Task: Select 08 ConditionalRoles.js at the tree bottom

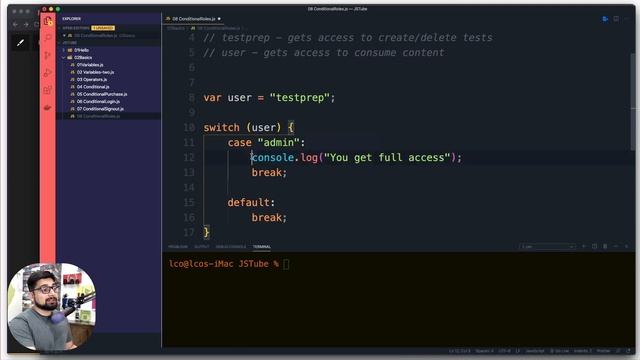Action: [x=98, y=116]
